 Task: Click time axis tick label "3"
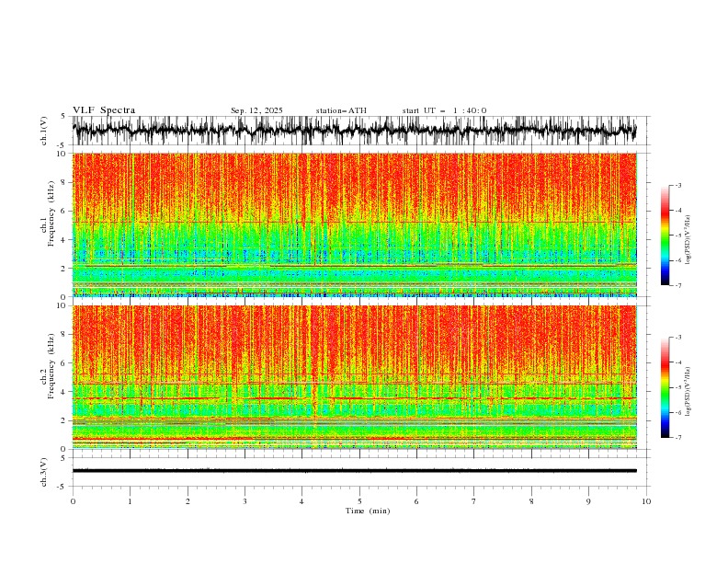(x=245, y=501)
